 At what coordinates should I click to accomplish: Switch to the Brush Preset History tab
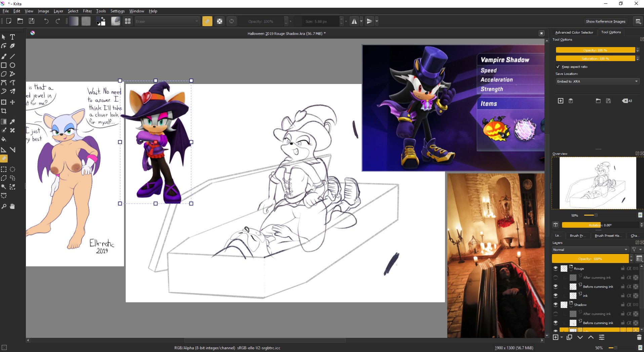click(x=608, y=235)
